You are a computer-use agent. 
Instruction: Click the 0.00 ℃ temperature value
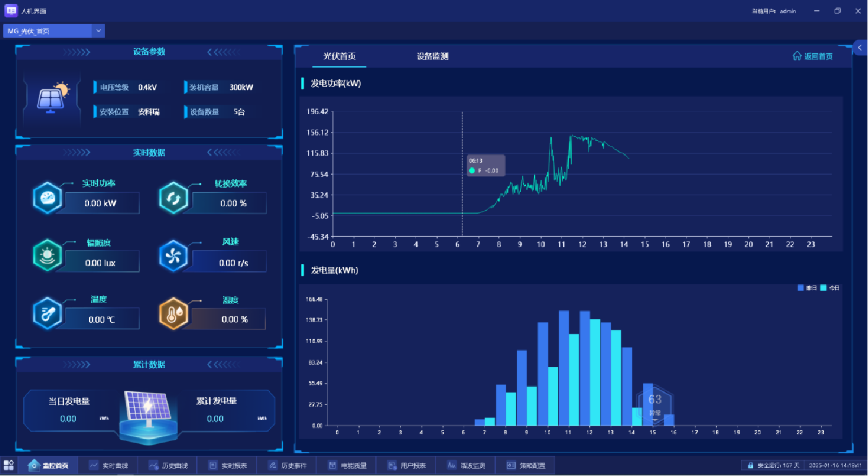[x=102, y=319]
